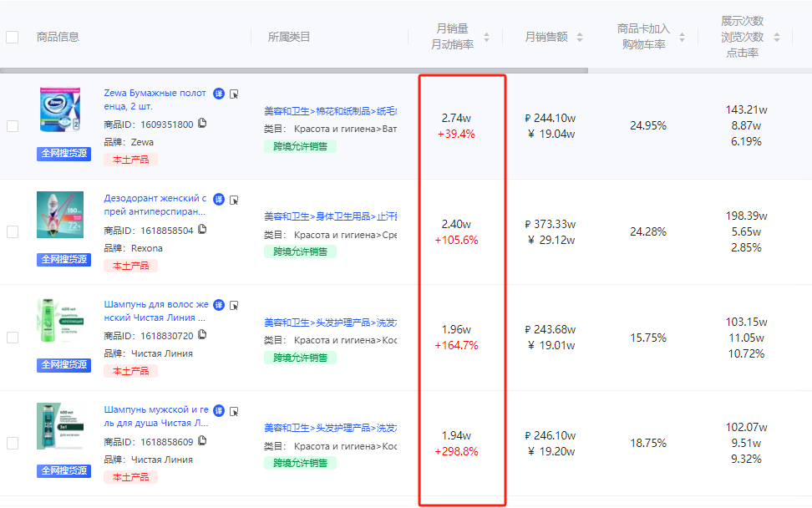812x508 pixels.
Task: Open Rexona product external link icon
Action: point(234,200)
